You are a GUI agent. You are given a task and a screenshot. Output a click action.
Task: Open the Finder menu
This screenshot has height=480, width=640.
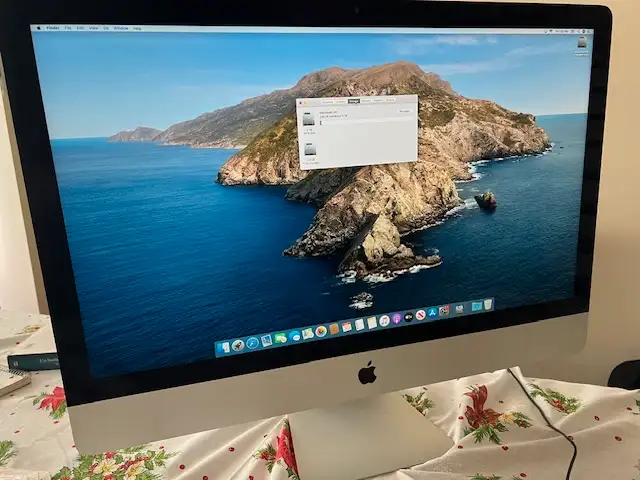pos(53,28)
